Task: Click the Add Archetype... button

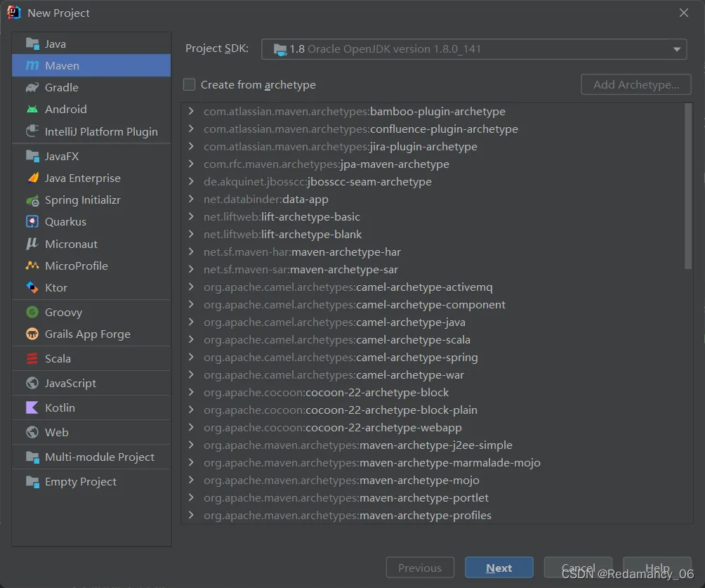Action: click(x=635, y=84)
